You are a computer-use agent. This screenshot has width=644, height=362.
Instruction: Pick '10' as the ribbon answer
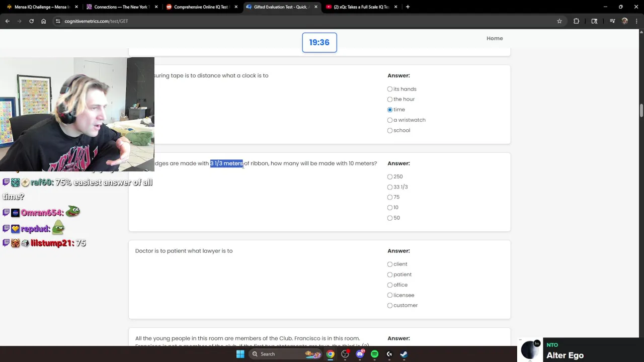coord(390,208)
